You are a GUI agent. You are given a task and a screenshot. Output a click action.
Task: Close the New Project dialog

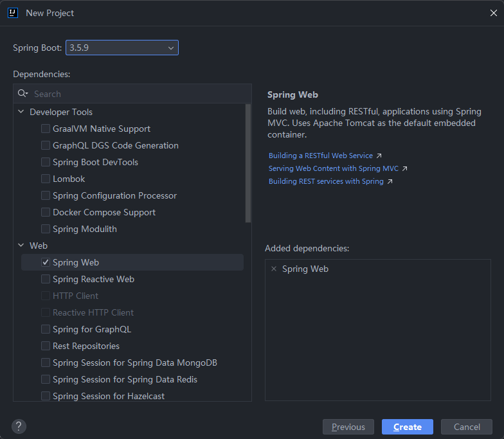click(493, 13)
